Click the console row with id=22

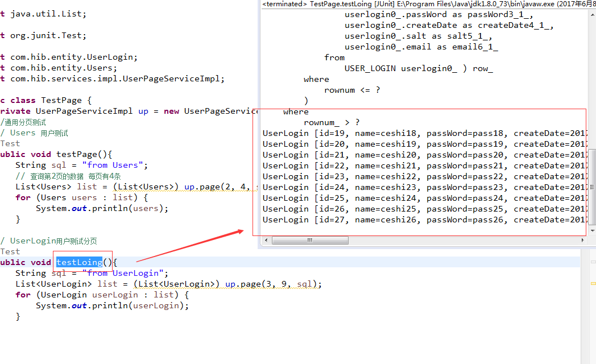pos(424,166)
